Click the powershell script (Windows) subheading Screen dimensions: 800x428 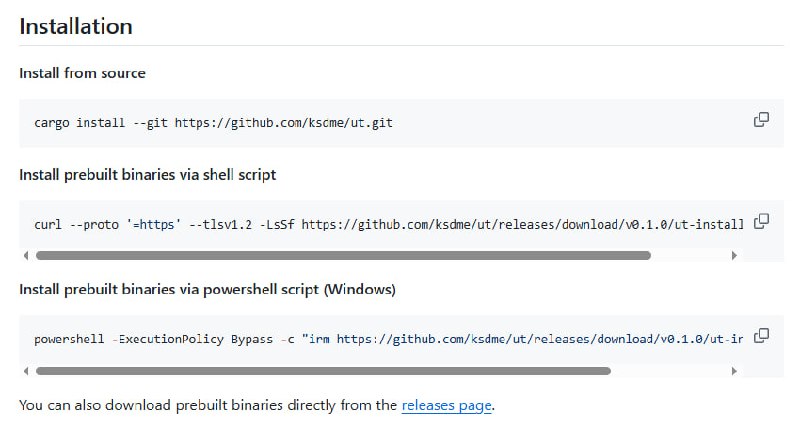(x=207, y=289)
